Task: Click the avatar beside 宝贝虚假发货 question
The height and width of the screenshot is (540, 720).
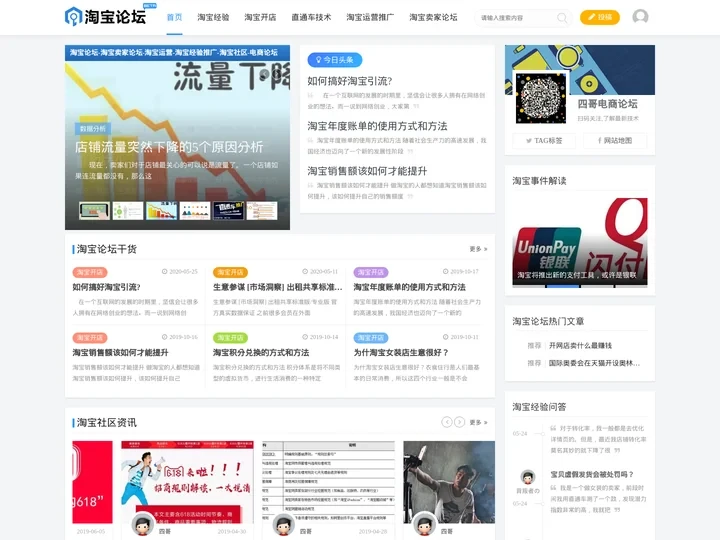Action: (x=528, y=477)
